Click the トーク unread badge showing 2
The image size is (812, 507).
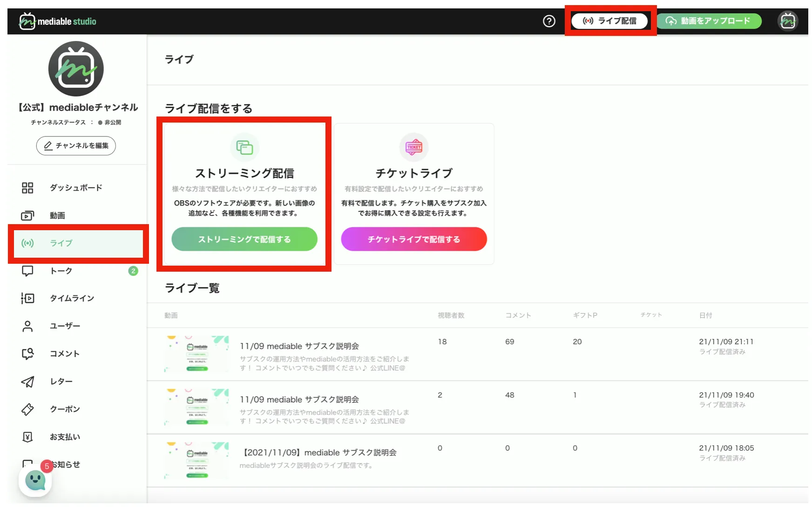133,271
